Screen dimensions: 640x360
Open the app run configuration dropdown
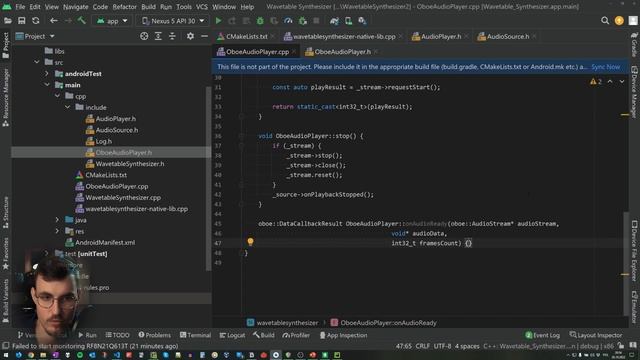tap(112, 21)
